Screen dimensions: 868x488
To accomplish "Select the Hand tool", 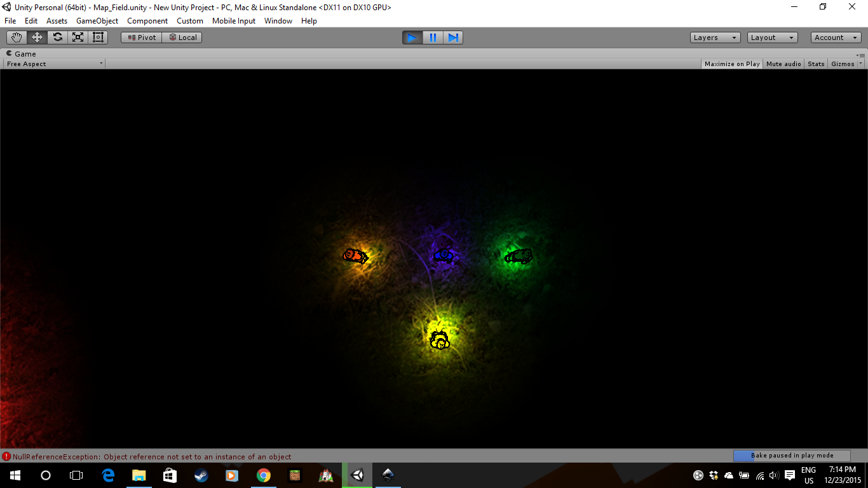I will pyautogui.click(x=17, y=37).
